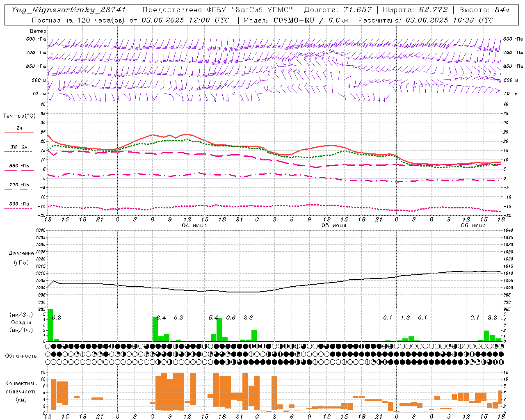This screenshot has width=525, height=420.
Task: Select the Долгота: 71.657 header value
Action: click(x=338, y=10)
